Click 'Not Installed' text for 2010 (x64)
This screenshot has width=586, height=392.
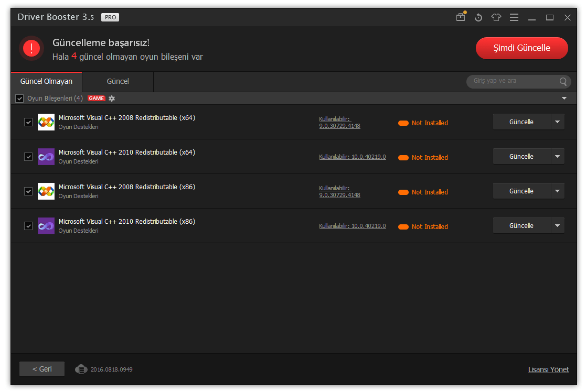pyautogui.click(x=430, y=158)
